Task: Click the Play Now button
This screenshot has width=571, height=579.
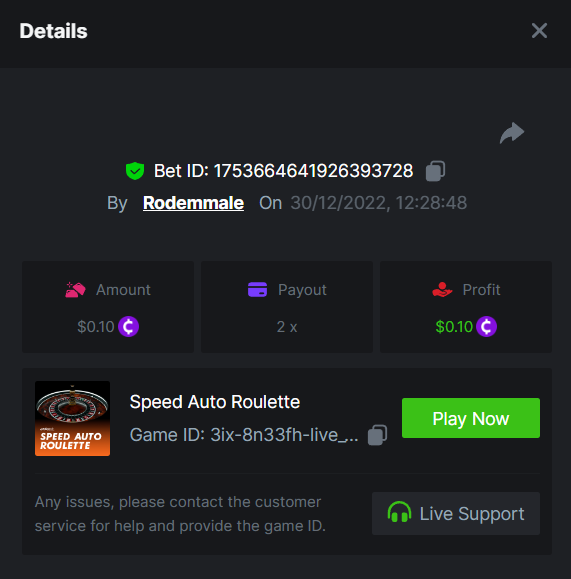Action: coord(471,418)
